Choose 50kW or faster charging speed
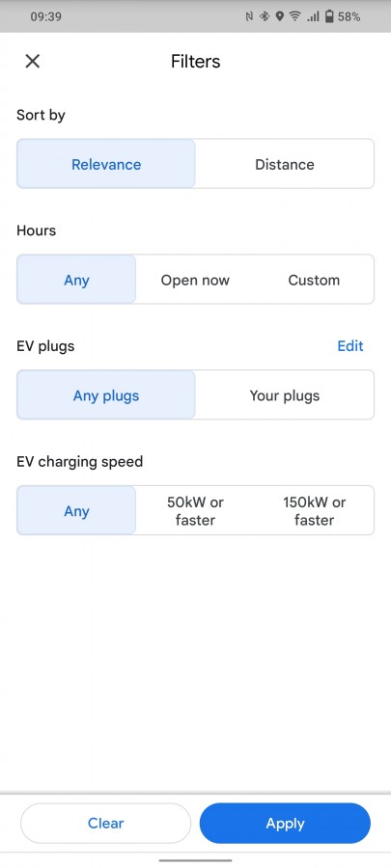391x868 pixels. tap(195, 510)
